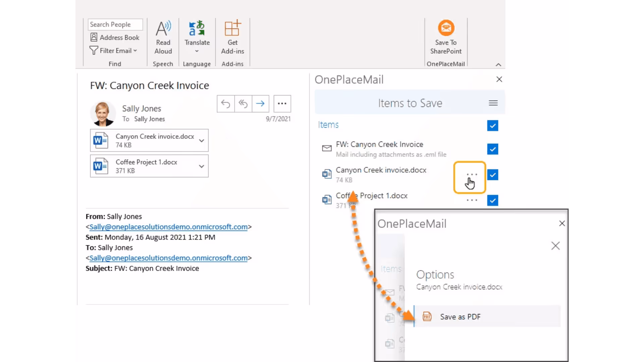The height and width of the screenshot is (362, 644).
Task: Click the Read Aloud icon
Action: click(163, 28)
